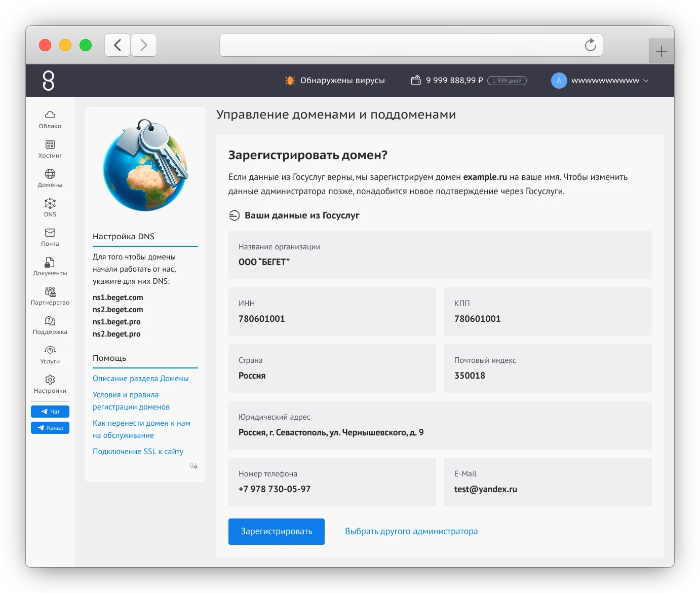Click organization name ООО "БЕГЕТ"

[x=264, y=262]
